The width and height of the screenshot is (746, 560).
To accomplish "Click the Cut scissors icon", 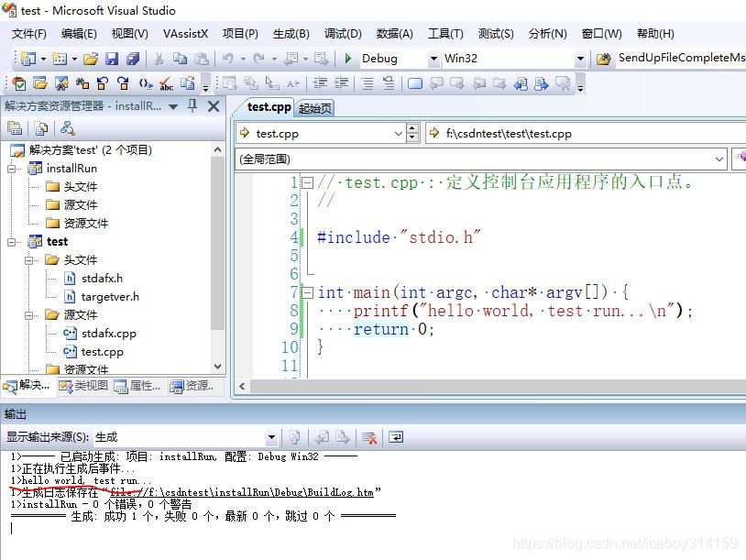I will tap(159, 59).
